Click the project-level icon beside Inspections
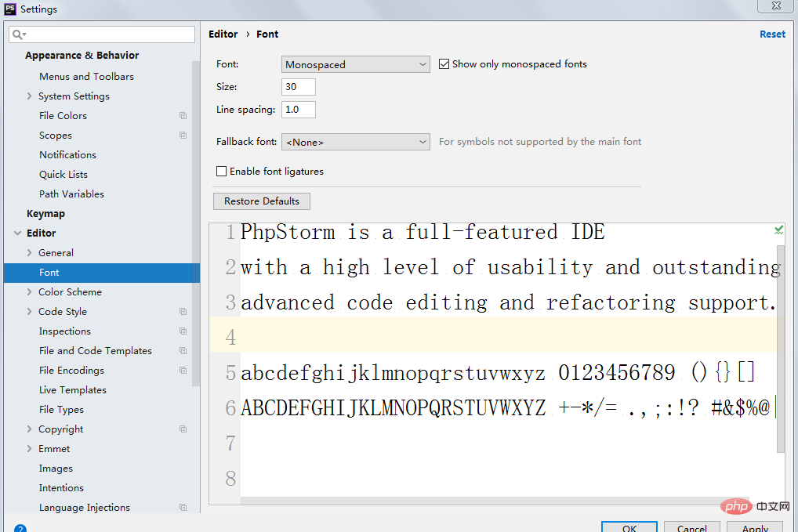Viewport: 798px width, 532px height. click(183, 331)
